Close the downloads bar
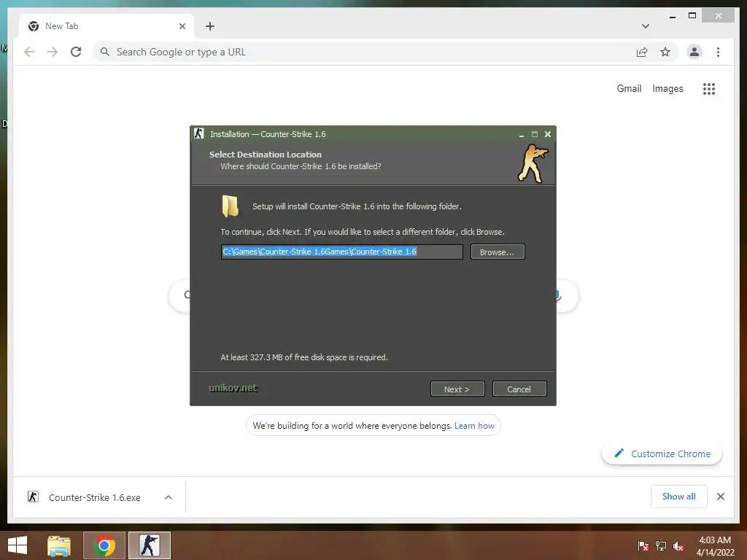The image size is (747, 560). pyautogui.click(x=720, y=497)
